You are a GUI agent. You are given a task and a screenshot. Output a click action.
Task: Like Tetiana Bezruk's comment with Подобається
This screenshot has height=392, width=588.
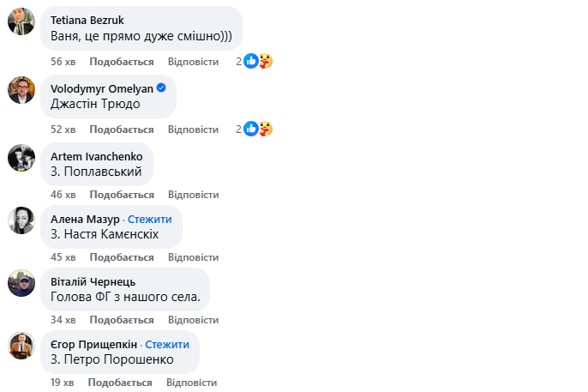(122, 62)
